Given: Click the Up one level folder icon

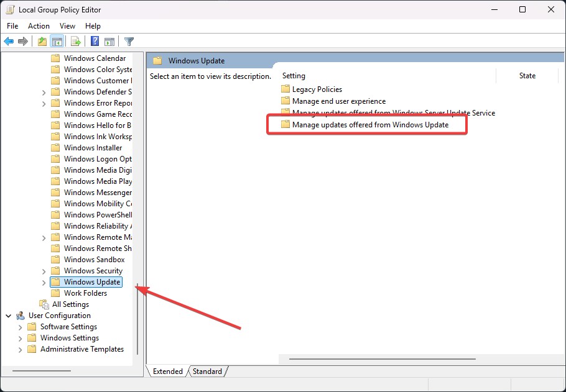Looking at the screenshot, I should (x=42, y=42).
